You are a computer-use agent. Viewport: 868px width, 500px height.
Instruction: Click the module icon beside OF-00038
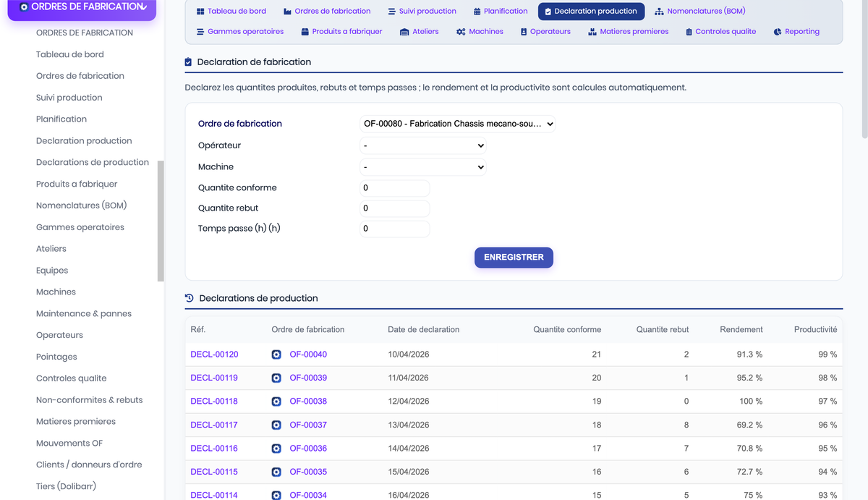pyautogui.click(x=276, y=402)
